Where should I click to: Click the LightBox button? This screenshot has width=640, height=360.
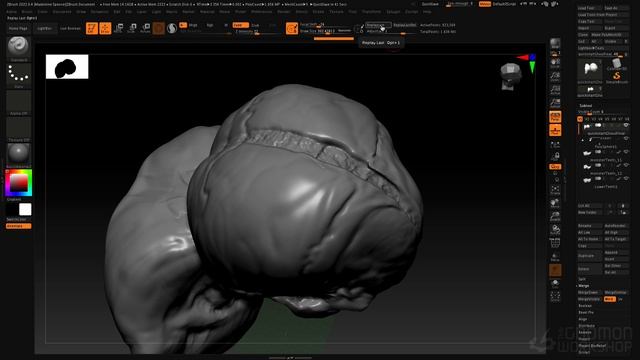44,29
